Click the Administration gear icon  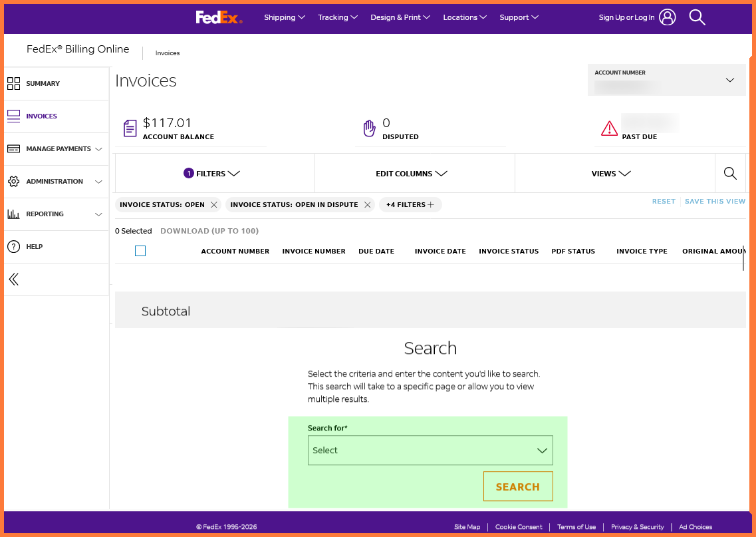pos(13,182)
